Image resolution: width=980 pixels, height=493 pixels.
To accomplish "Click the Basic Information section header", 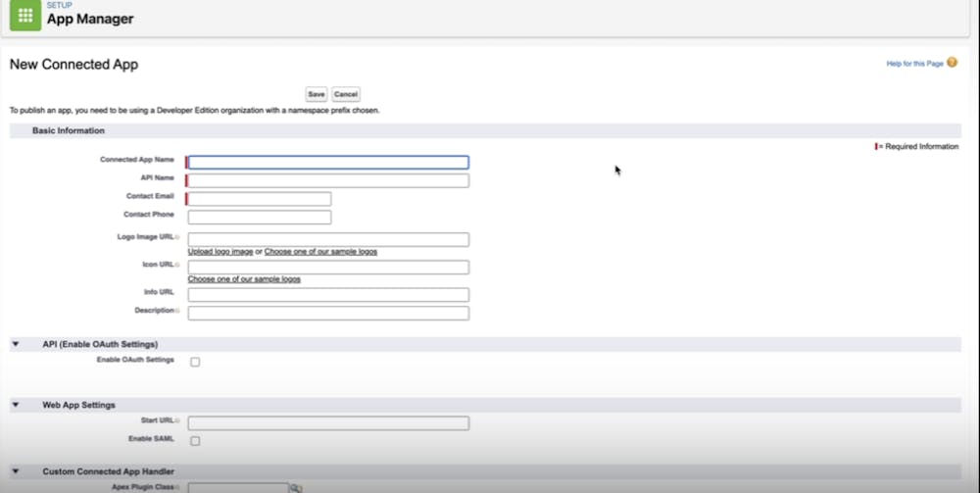I will click(x=485, y=130).
